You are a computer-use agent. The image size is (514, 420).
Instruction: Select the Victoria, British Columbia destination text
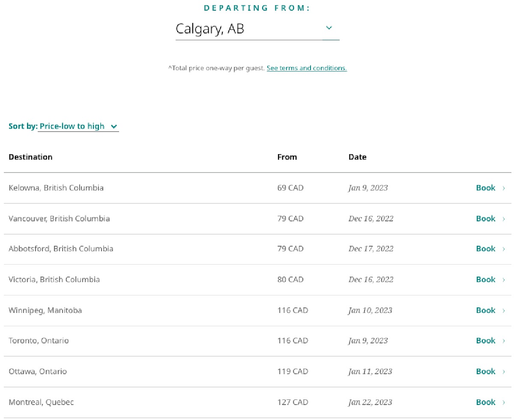tap(54, 280)
